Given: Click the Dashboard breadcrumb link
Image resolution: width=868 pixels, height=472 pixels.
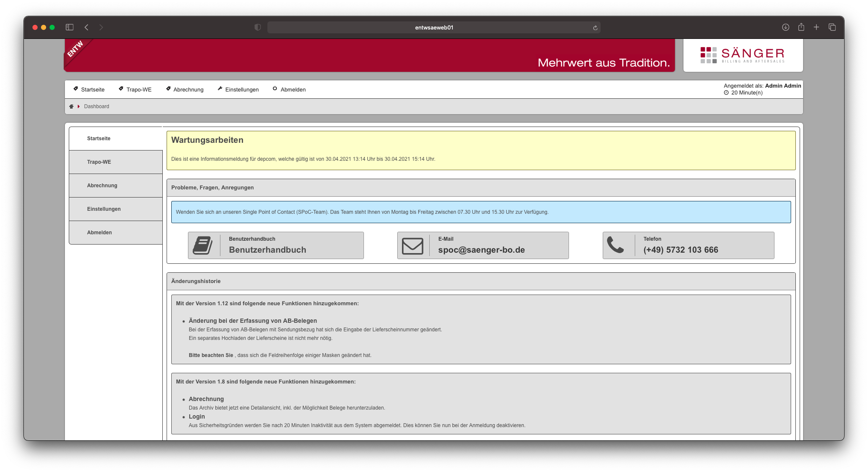Looking at the screenshot, I should pos(97,106).
